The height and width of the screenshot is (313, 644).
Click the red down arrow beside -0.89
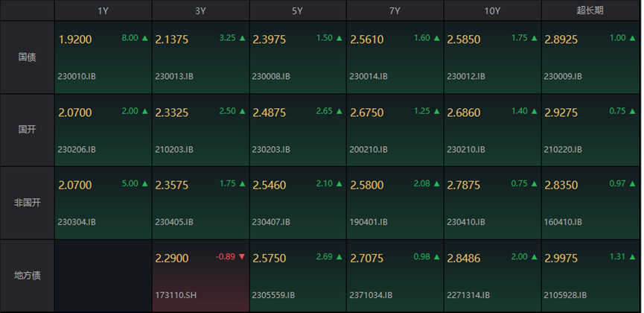point(241,256)
